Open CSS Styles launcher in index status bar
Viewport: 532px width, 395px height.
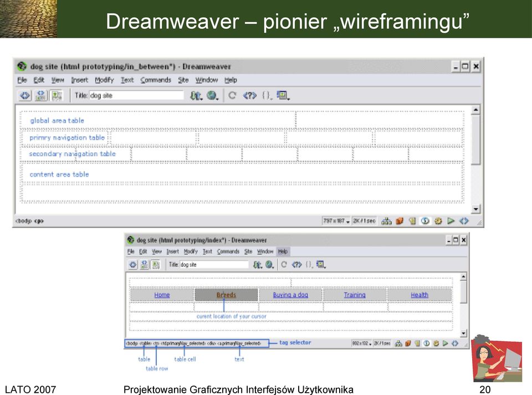point(427,343)
